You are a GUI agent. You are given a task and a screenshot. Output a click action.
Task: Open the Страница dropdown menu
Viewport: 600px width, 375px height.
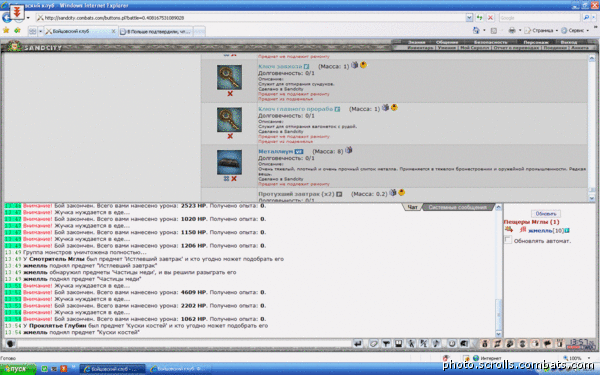541,30
